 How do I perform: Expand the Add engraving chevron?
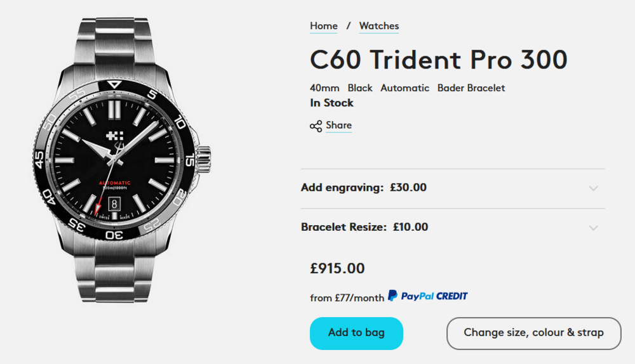tap(593, 188)
